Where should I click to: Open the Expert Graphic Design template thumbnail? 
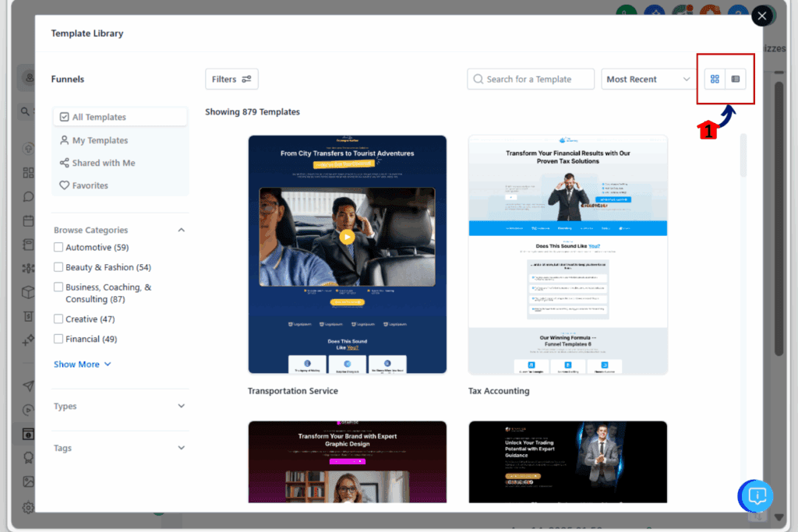coord(347,462)
